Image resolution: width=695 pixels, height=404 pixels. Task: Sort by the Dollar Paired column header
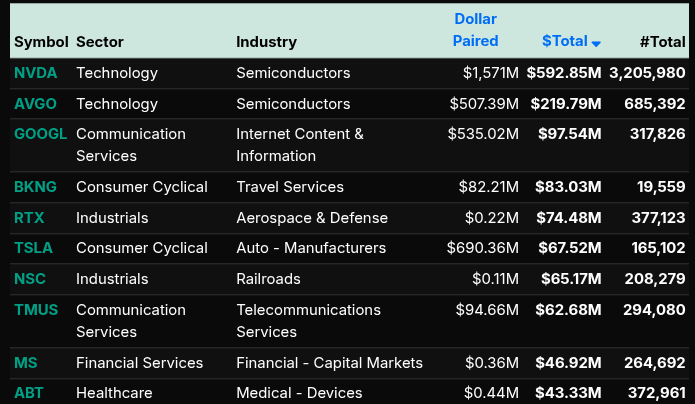click(475, 30)
